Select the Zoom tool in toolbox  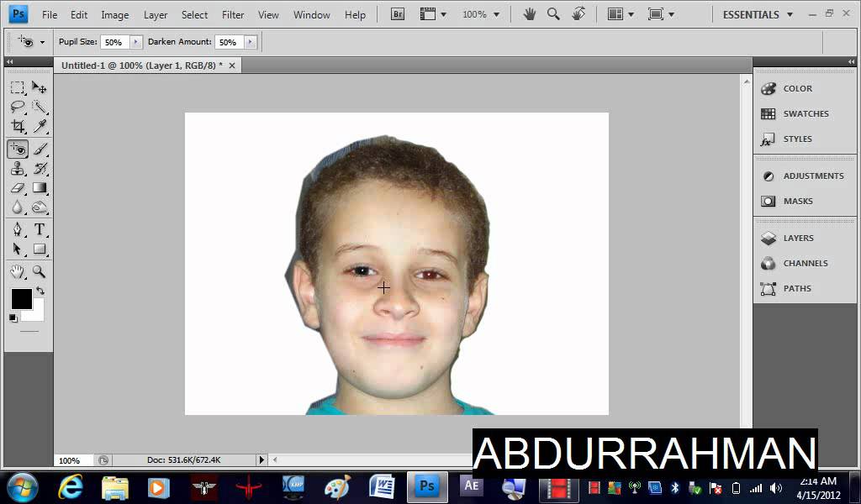(39, 271)
